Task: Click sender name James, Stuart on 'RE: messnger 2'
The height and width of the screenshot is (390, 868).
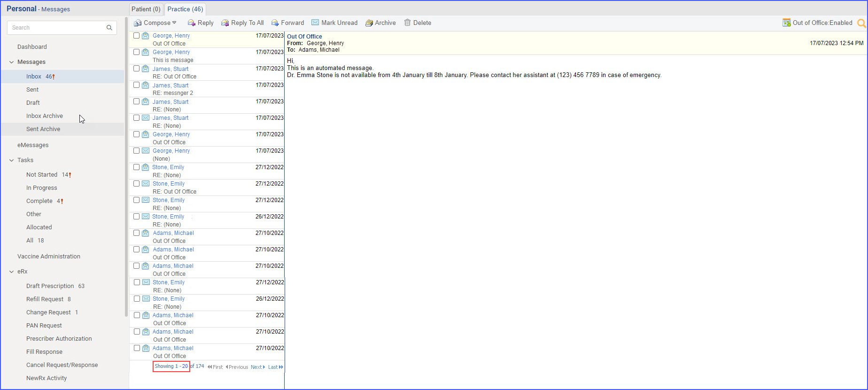Action: click(x=170, y=86)
